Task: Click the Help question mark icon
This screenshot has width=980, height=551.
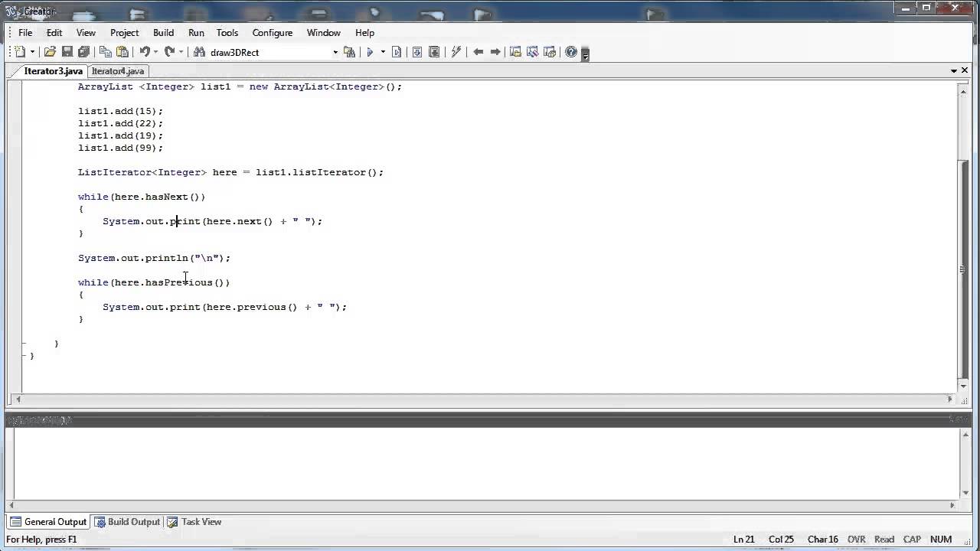Action: pyautogui.click(x=571, y=52)
